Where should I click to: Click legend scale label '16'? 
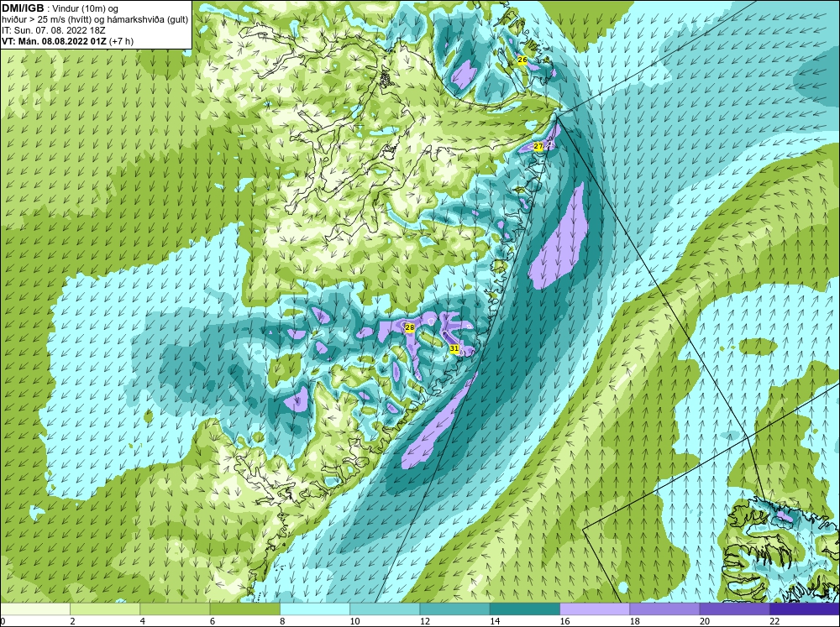point(564,621)
